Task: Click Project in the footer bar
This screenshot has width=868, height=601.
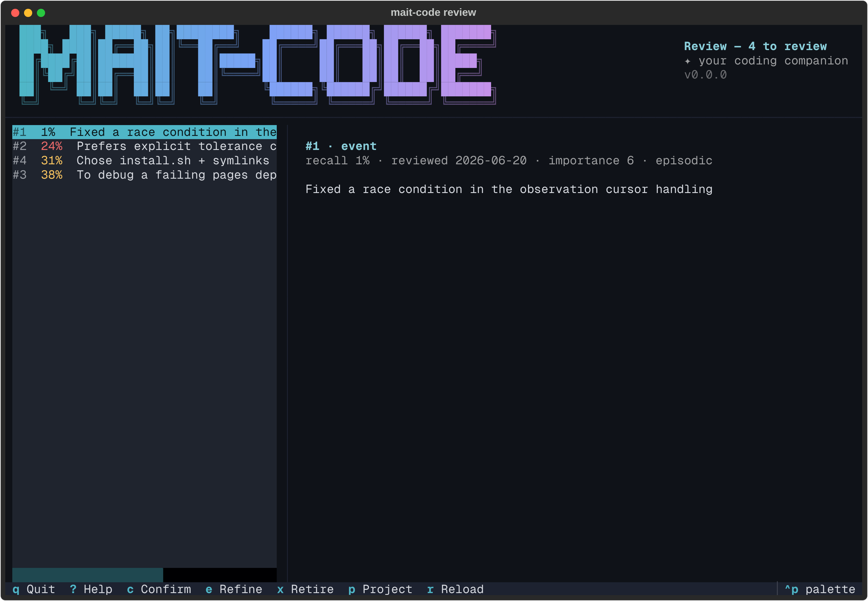Action: (x=380, y=589)
